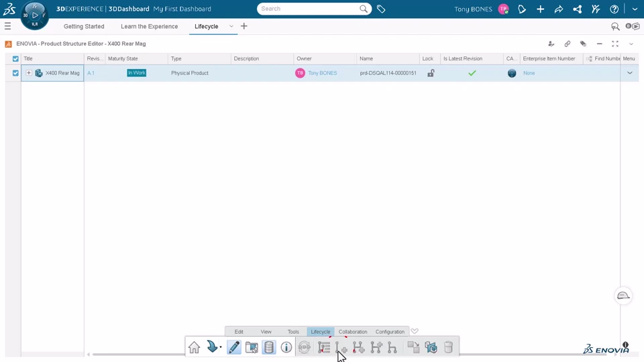644x362 pixels.
Task: Open the Tony BONES owner link
Action: pos(323,73)
